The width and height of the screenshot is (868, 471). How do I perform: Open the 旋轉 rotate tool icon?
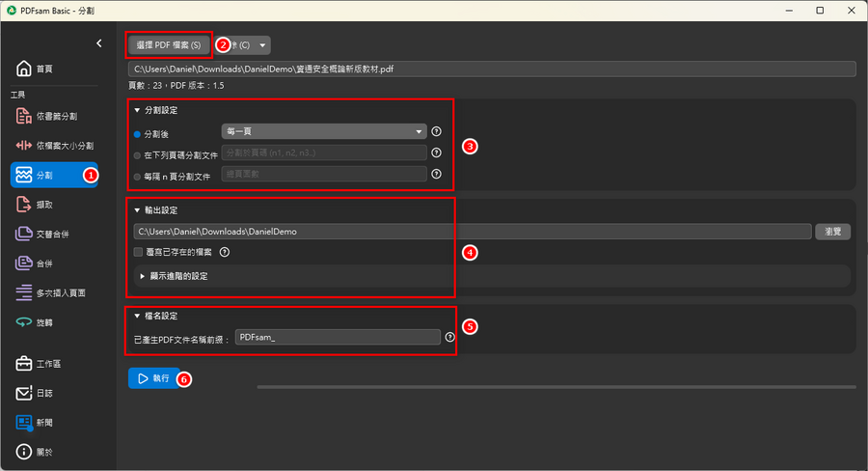[24, 322]
